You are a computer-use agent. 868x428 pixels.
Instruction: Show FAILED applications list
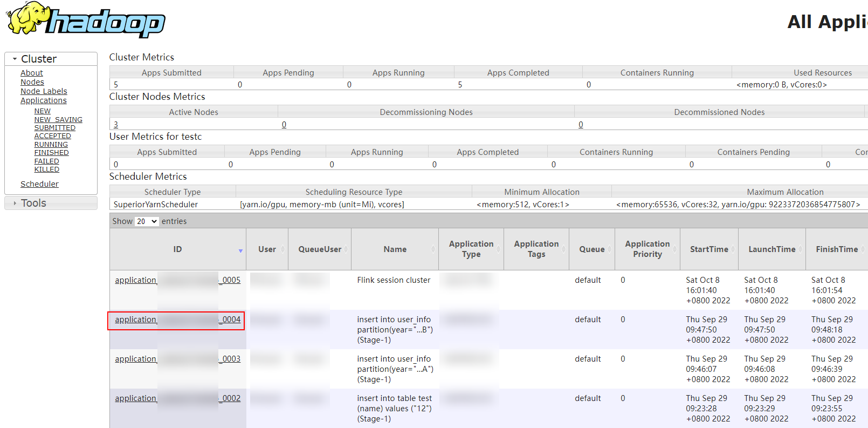click(x=47, y=161)
